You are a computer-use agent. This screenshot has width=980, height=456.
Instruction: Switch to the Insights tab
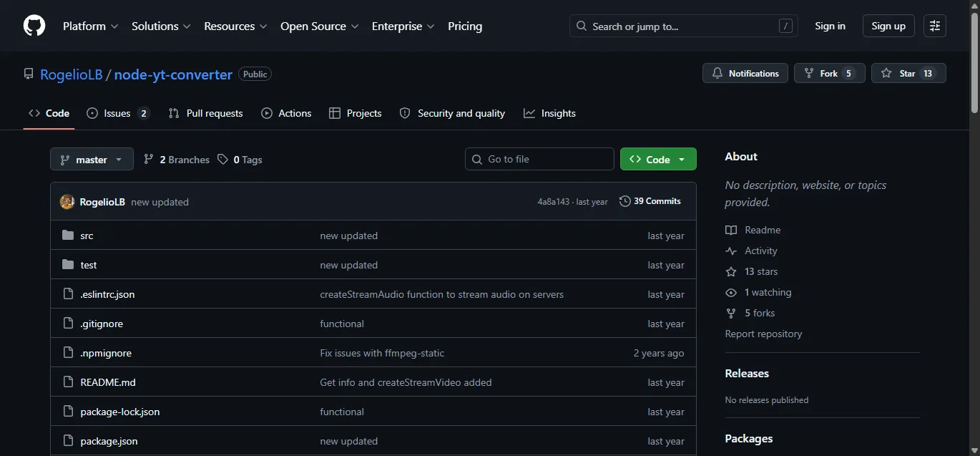(x=549, y=113)
